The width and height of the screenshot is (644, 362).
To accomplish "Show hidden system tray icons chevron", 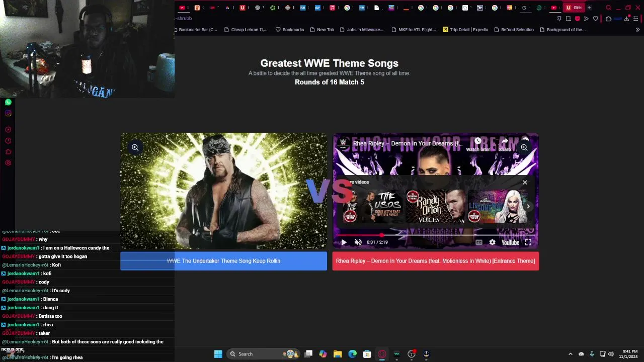I will 570,354.
